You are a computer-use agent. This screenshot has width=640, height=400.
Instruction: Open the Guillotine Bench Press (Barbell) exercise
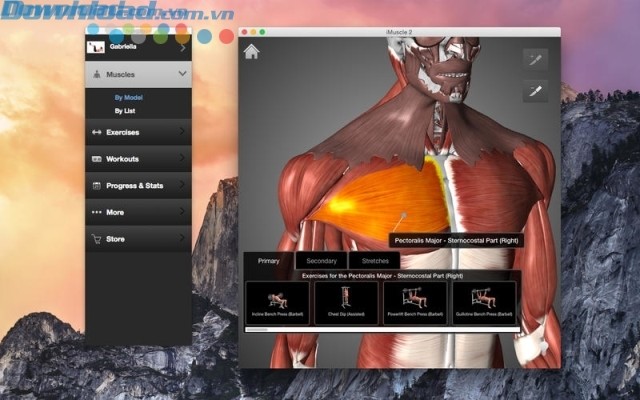click(484, 303)
